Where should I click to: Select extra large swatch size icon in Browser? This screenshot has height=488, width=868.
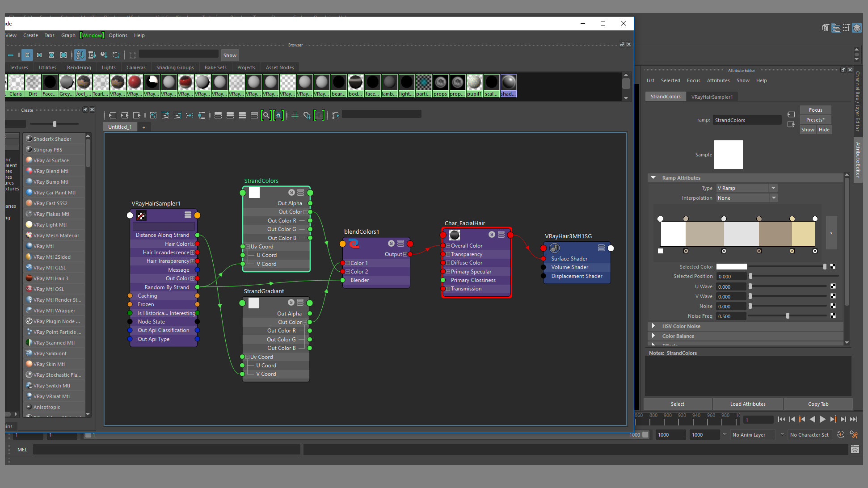coord(63,55)
